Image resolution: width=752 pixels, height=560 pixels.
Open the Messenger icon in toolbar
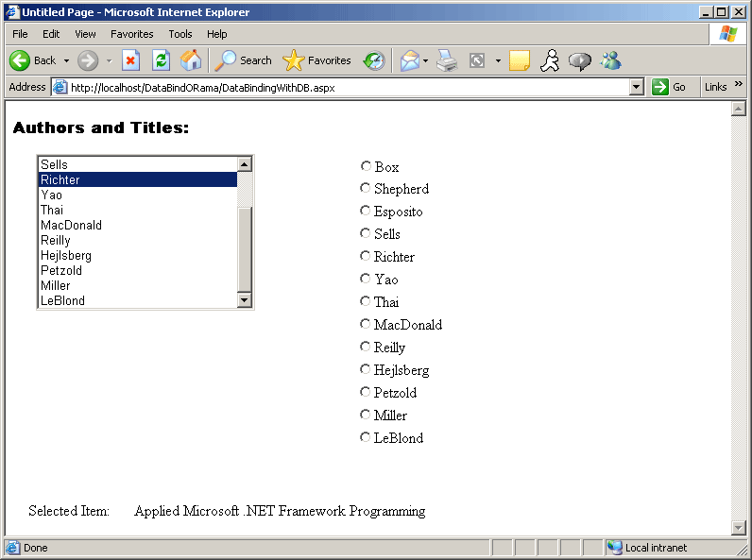(610, 60)
